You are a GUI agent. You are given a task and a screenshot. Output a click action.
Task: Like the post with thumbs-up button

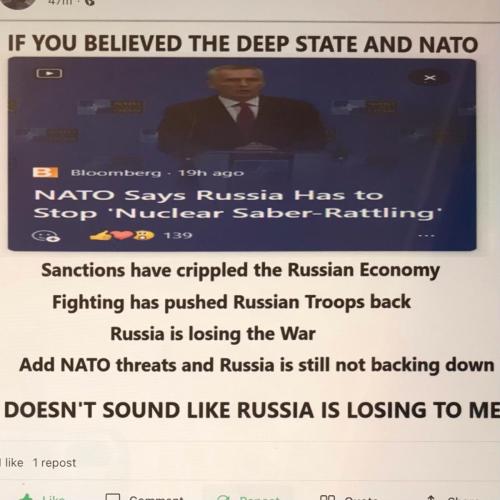click(x=42, y=497)
